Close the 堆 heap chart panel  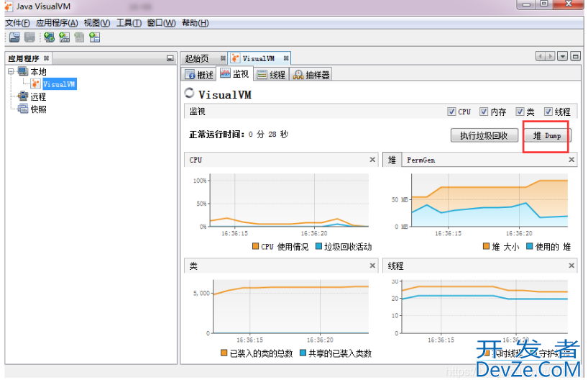(571, 160)
